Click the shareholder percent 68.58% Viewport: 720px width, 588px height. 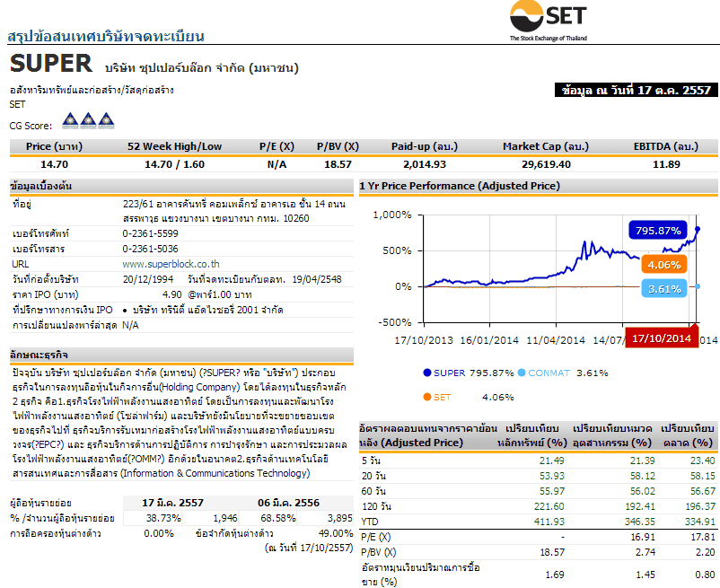pyautogui.click(x=278, y=518)
